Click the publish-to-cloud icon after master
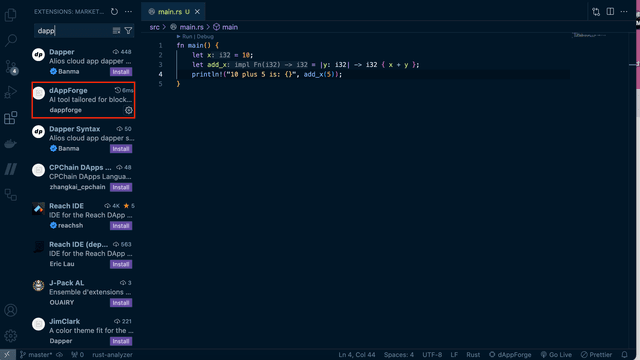 click(x=60, y=355)
